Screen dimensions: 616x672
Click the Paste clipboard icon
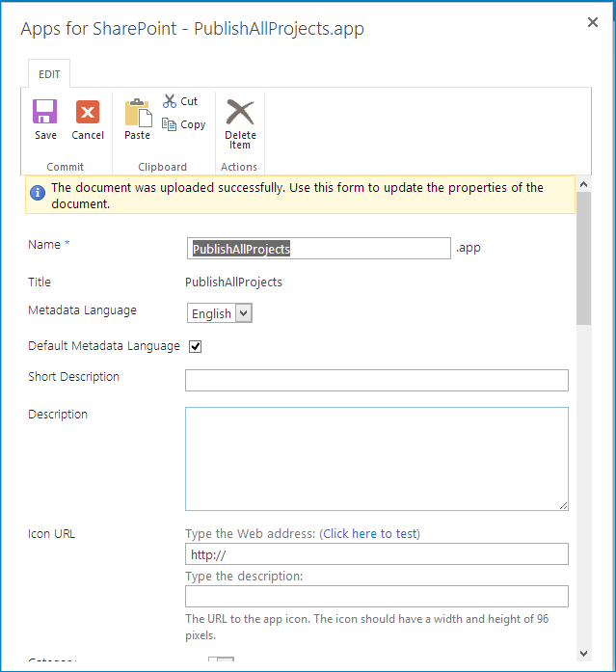[x=138, y=113]
